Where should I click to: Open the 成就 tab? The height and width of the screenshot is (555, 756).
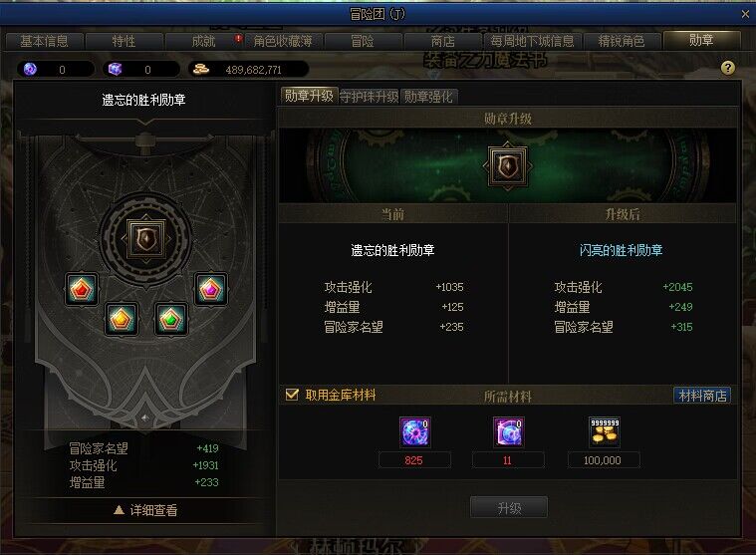pyautogui.click(x=203, y=41)
